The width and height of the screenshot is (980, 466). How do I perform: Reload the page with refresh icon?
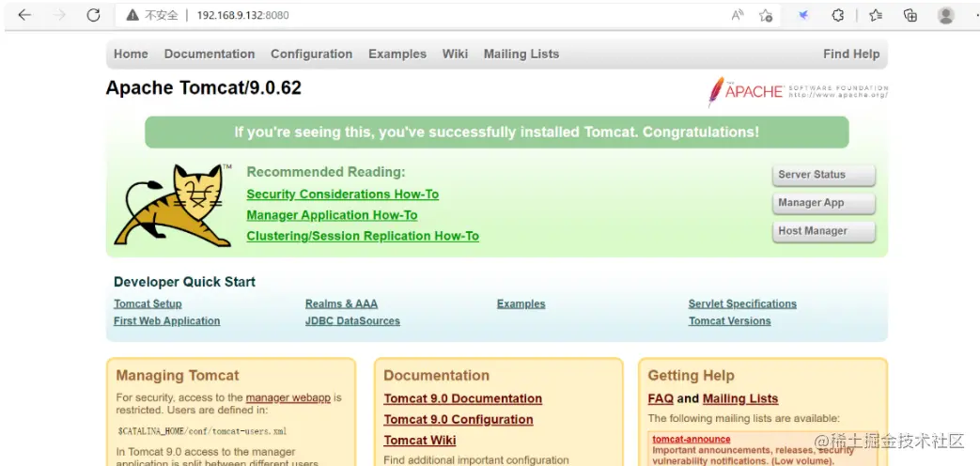pos(94,16)
